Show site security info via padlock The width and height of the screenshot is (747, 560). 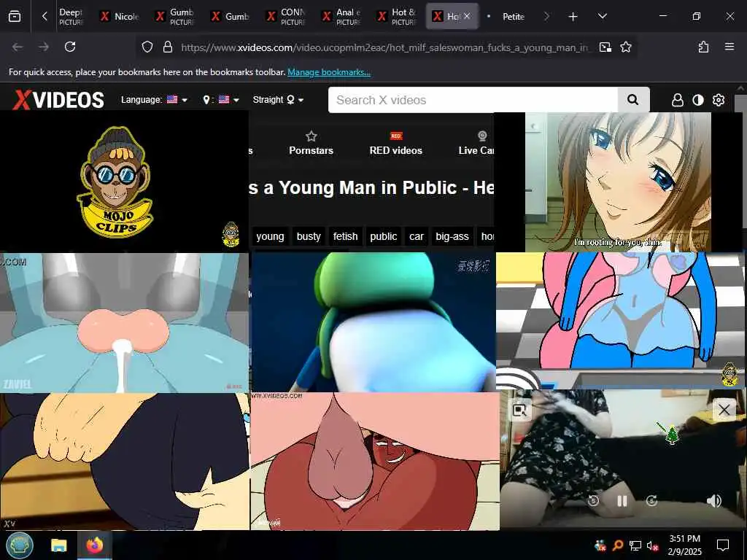(x=168, y=47)
